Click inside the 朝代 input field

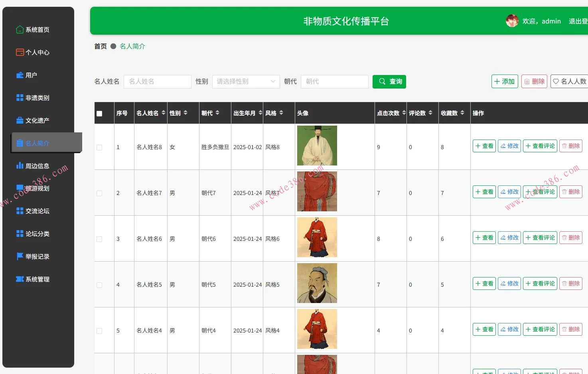(334, 81)
